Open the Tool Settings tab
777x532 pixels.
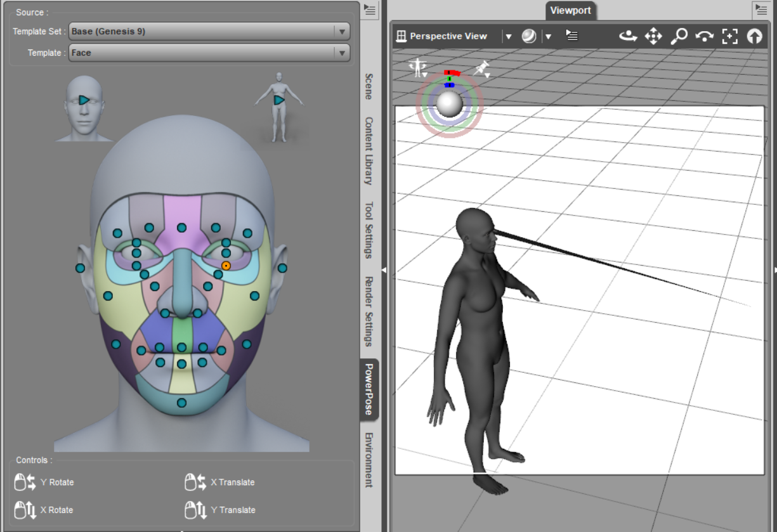(369, 230)
